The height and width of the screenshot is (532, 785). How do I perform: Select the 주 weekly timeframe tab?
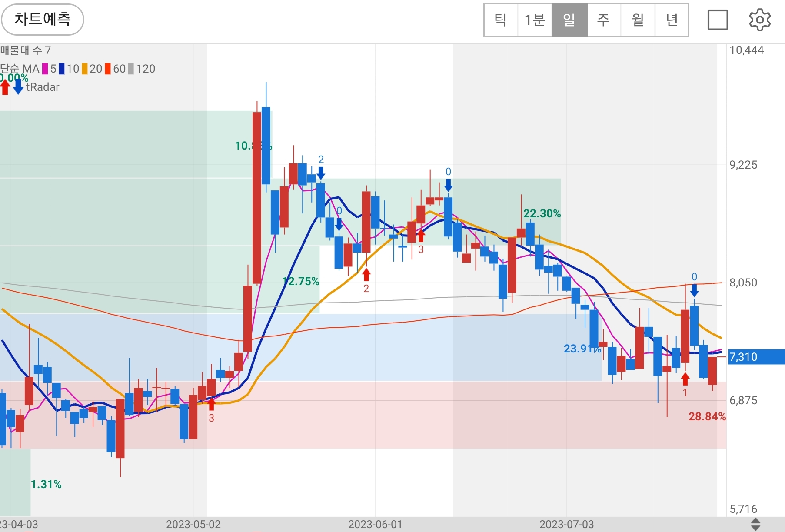[x=603, y=20]
